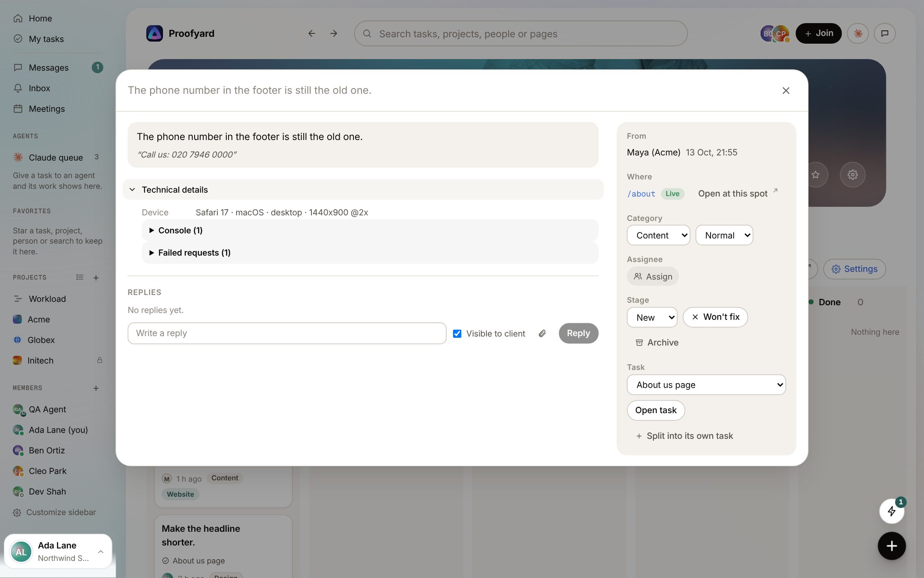Open the chat bubble icon in header
Viewport: 924px width, 578px height.
885,33
